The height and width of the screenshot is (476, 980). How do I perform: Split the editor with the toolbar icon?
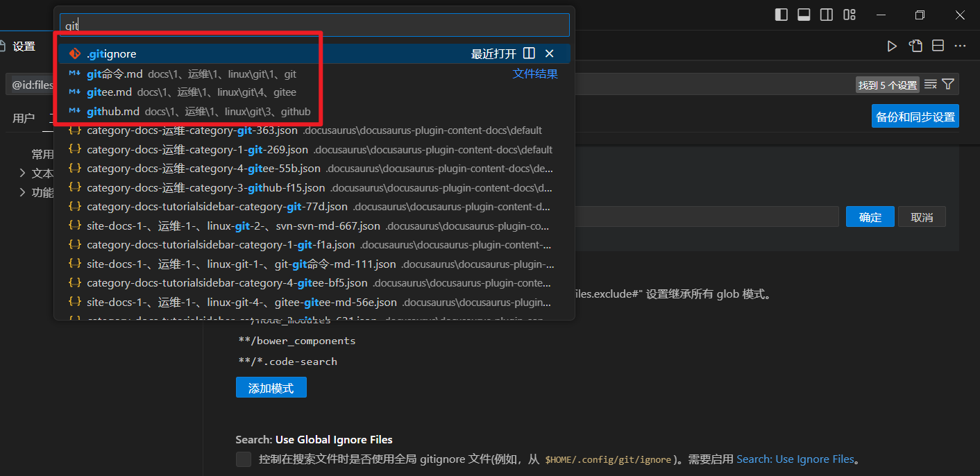[x=938, y=46]
